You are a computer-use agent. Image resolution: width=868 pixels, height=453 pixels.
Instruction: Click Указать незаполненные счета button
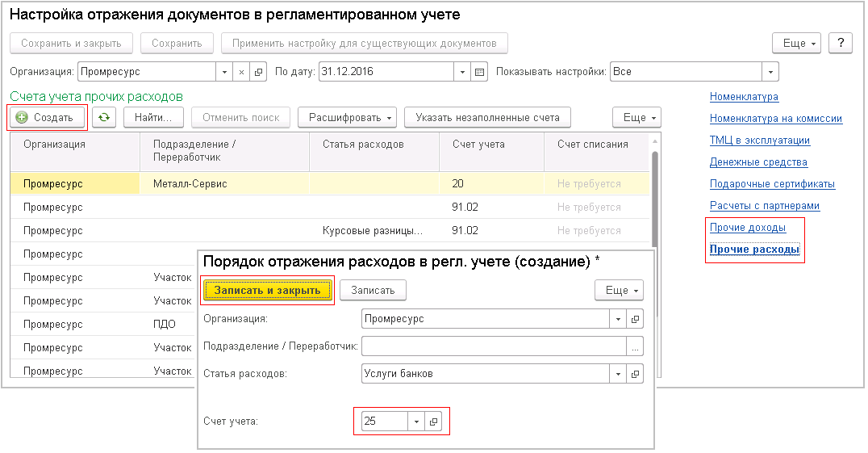coord(487,117)
